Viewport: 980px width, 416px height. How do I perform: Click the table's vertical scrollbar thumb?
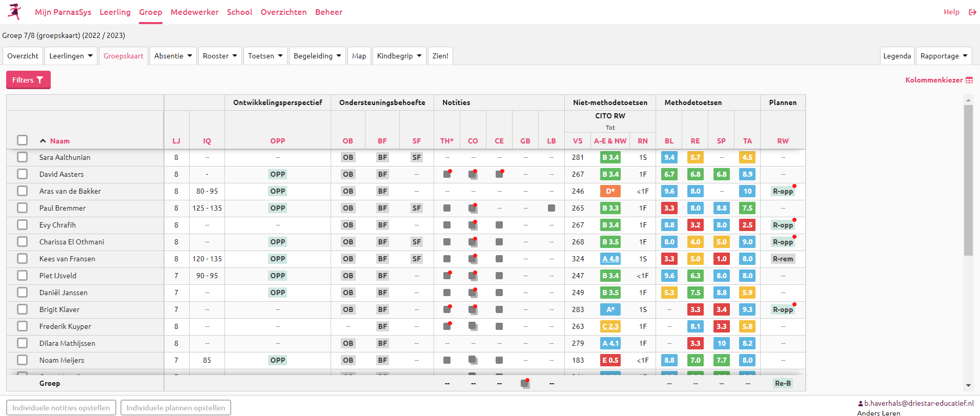(x=968, y=180)
